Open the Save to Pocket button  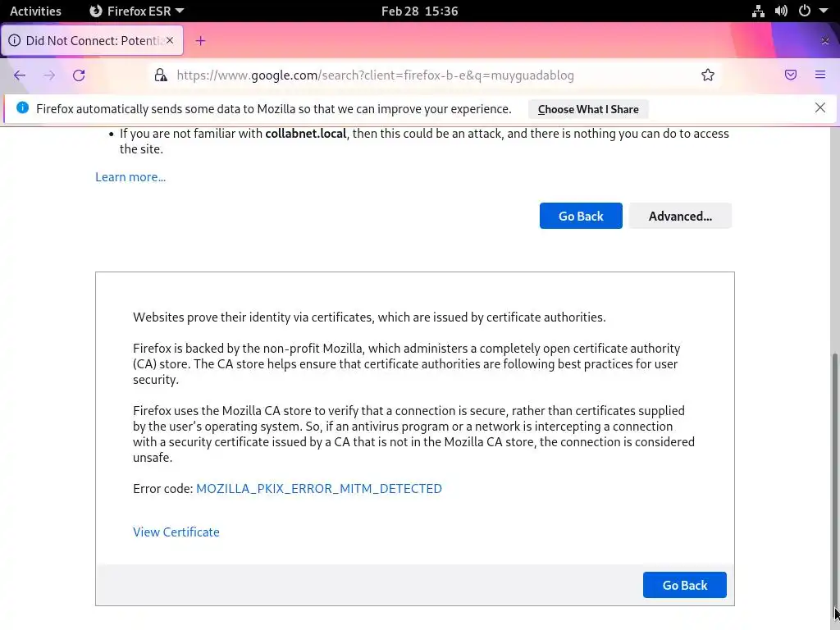click(791, 75)
